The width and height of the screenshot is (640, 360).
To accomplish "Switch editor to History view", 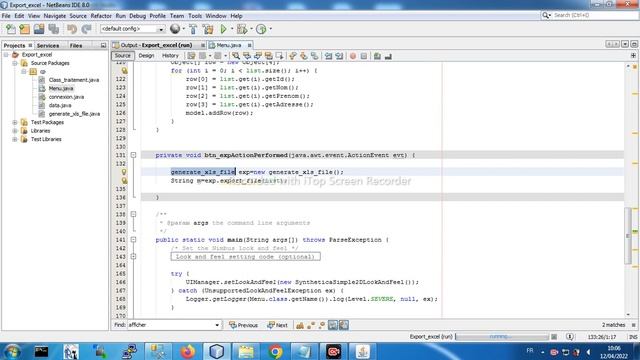I will [170, 56].
